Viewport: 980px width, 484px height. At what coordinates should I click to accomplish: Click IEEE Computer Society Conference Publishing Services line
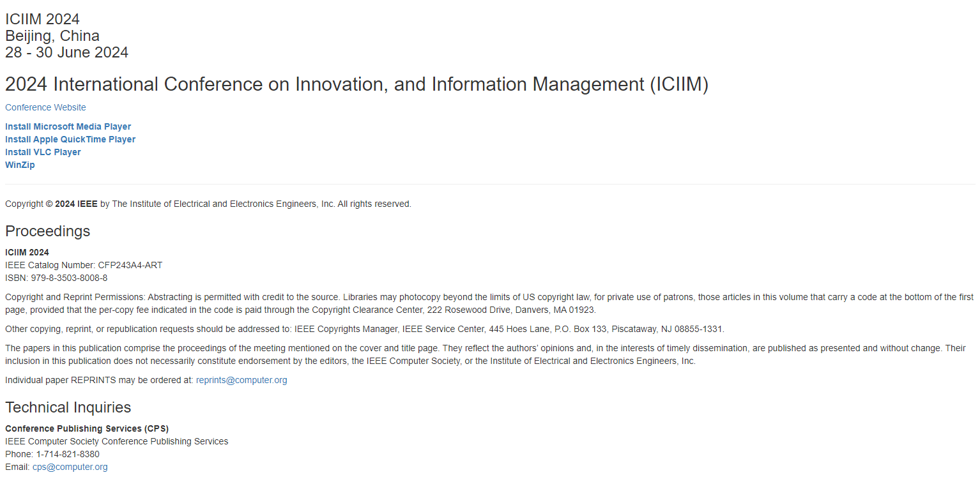click(117, 441)
